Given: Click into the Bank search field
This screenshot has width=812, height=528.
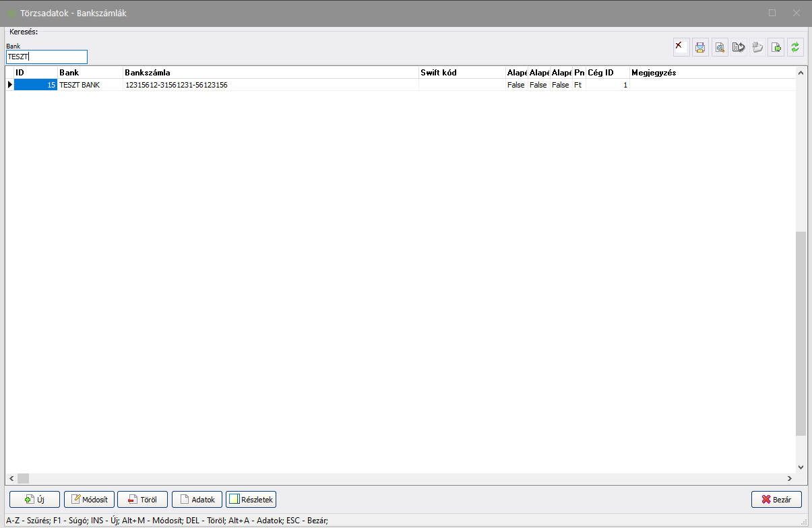Looking at the screenshot, I should pyautogui.click(x=46, y=57).
